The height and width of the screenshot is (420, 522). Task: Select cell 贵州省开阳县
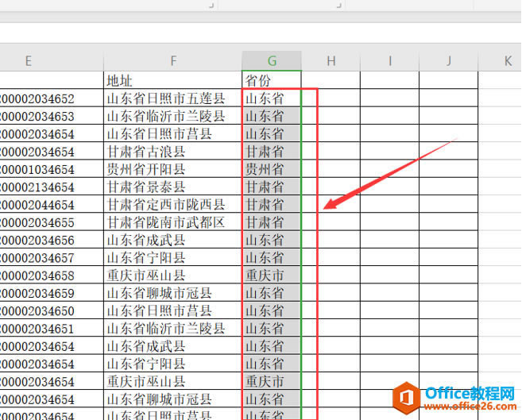(172, 169)
